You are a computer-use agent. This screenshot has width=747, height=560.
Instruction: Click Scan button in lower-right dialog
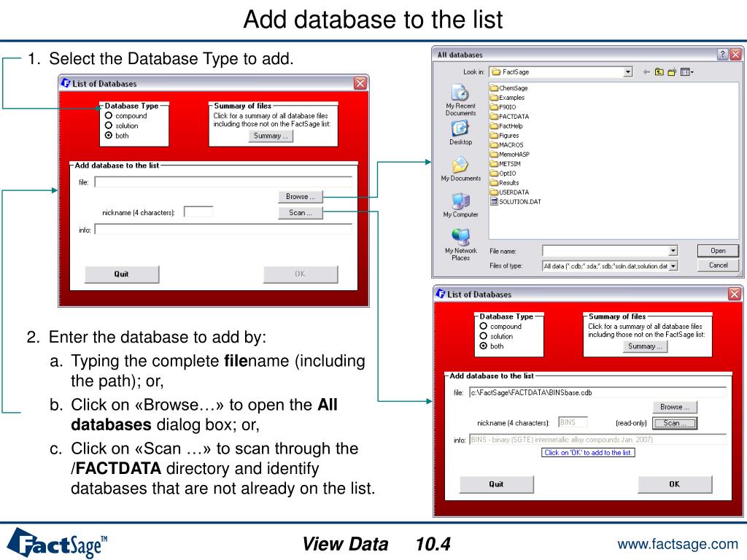pyautogui.click(x=675, y=424)
